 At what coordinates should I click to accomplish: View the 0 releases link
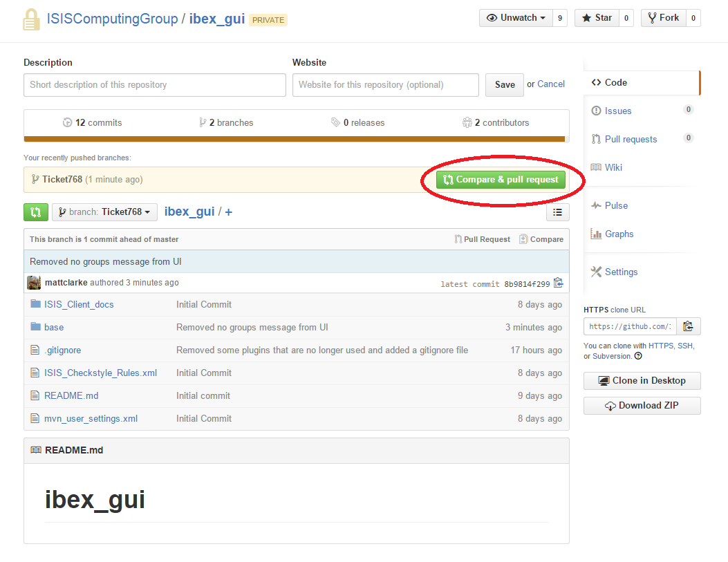(358, 122)
